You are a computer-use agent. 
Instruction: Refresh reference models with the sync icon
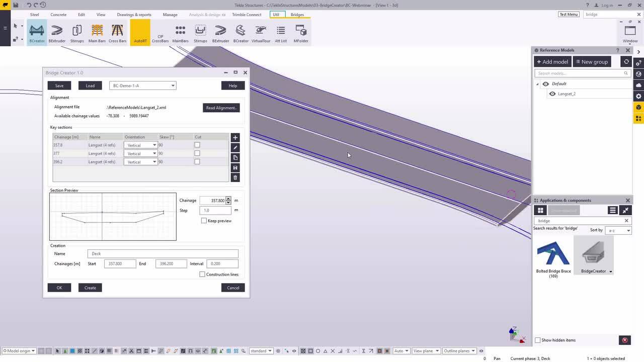click(626, 61)
